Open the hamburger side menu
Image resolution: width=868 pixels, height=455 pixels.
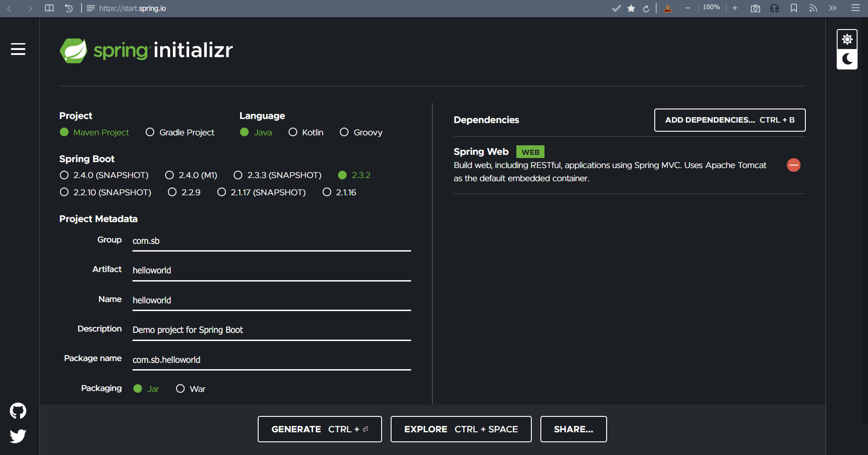coord(18,49)
